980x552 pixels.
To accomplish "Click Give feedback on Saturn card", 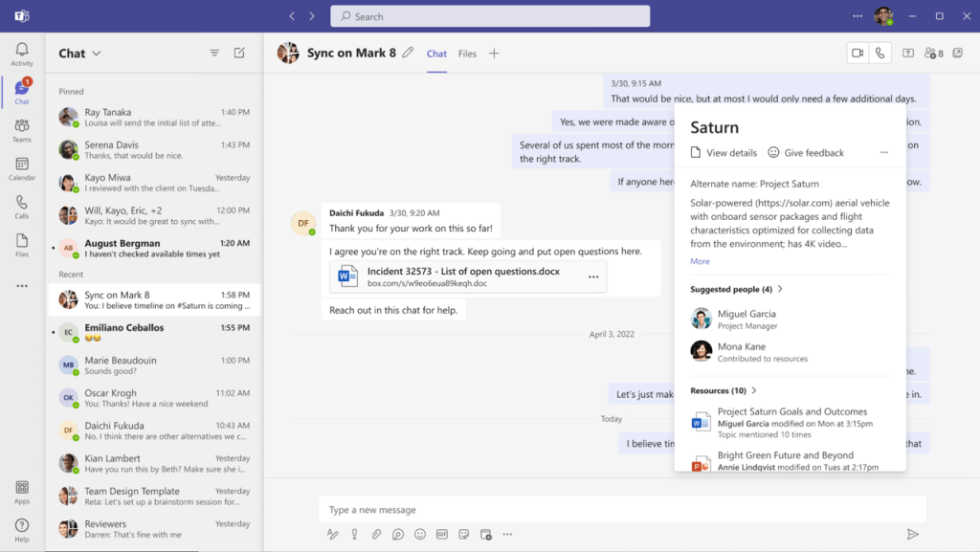I will coord(806,153).
